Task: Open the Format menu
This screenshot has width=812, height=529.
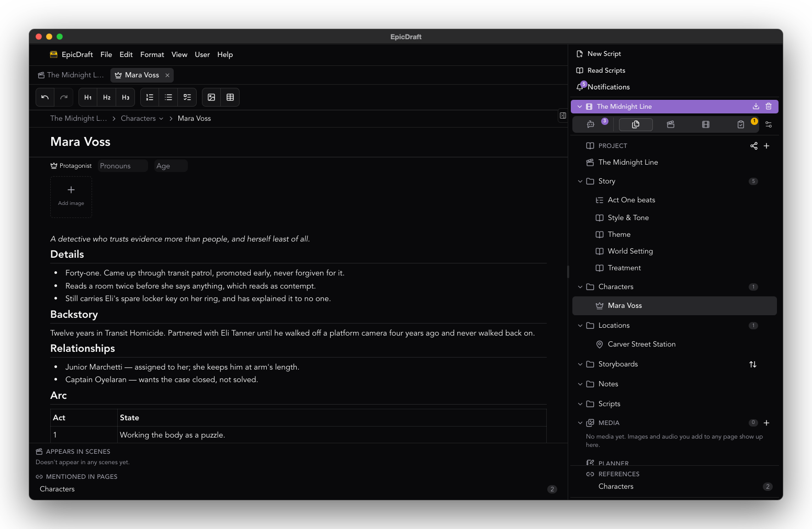Action: (152, 54)
